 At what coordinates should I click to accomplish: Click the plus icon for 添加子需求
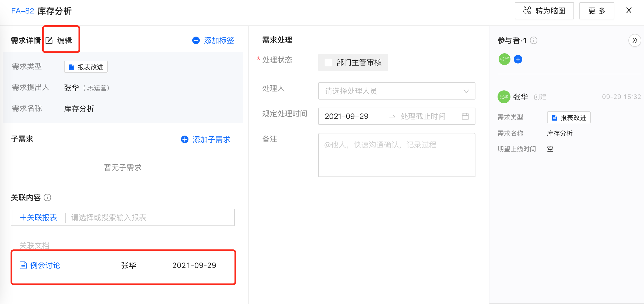[x=185, y=139]
